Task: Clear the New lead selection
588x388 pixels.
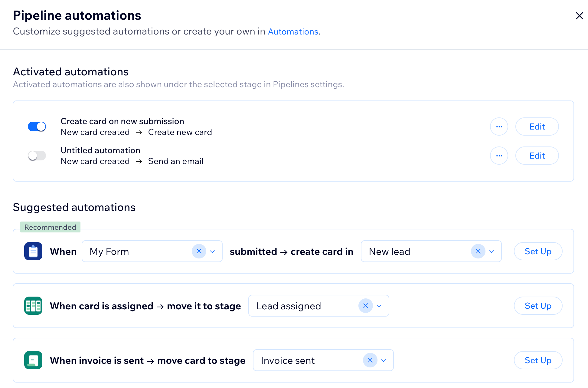Action: [x=478, y=251]
